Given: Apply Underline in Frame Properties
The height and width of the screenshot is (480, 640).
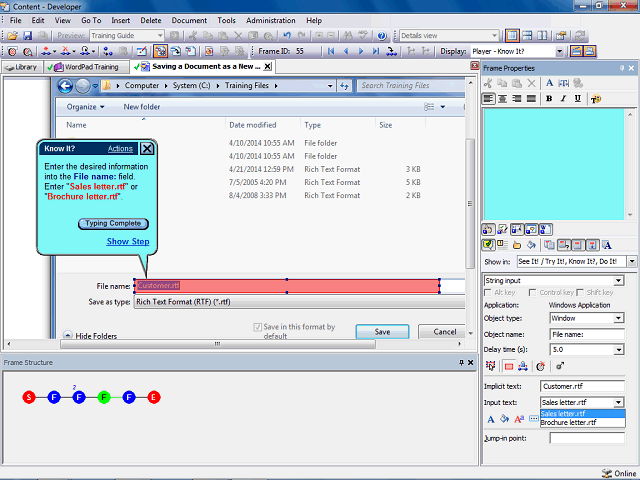Looking at the screenshot, I should pos(578,99).
